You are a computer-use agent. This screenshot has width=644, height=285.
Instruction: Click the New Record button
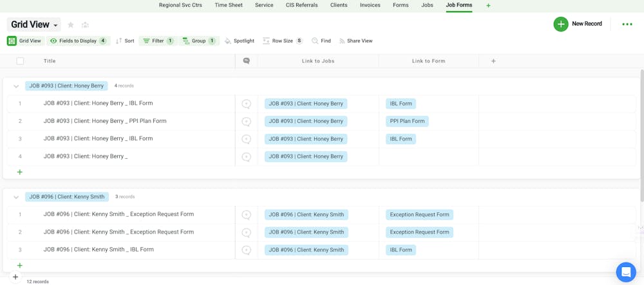578,24
